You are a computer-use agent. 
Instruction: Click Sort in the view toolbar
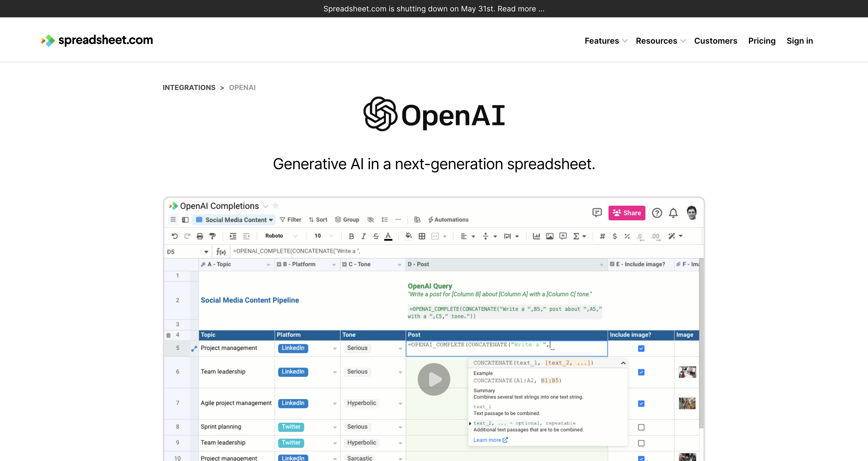click(318, 220)
